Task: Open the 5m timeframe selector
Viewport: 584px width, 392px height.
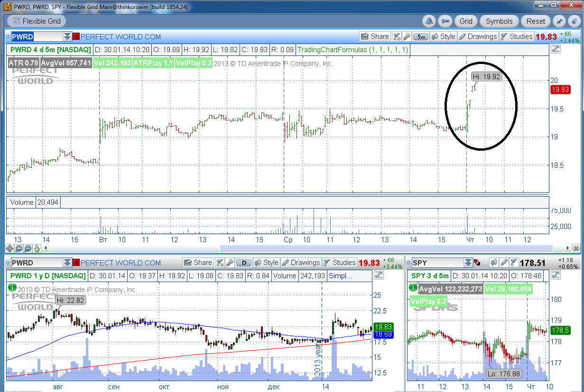Action: tap(421, 36)
